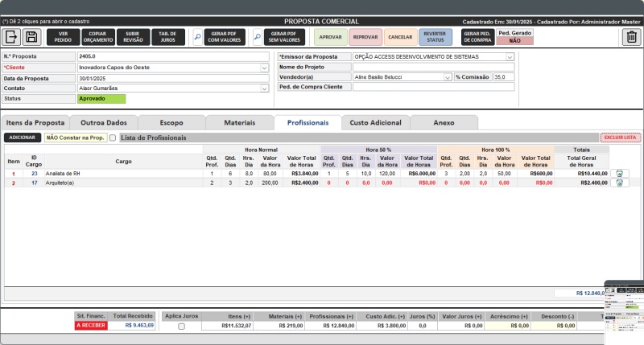
Task: Delete the Arquiteto(a) row
Action: click(x=619, y=183)
